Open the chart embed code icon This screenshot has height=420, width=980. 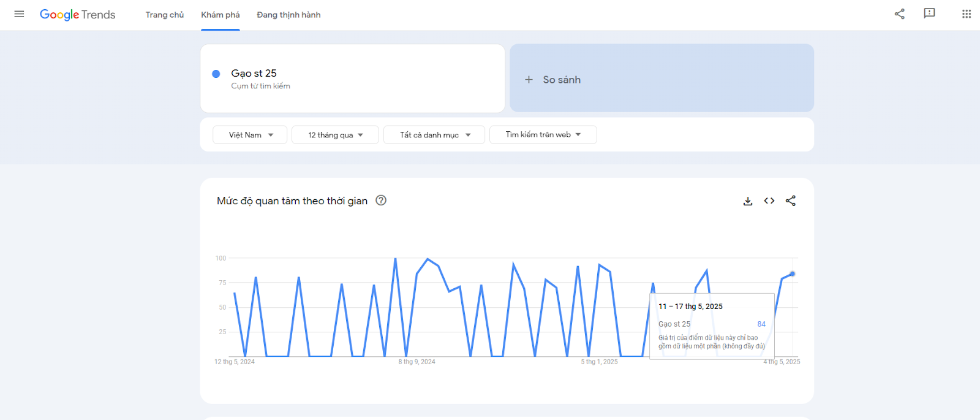(769, 200)
